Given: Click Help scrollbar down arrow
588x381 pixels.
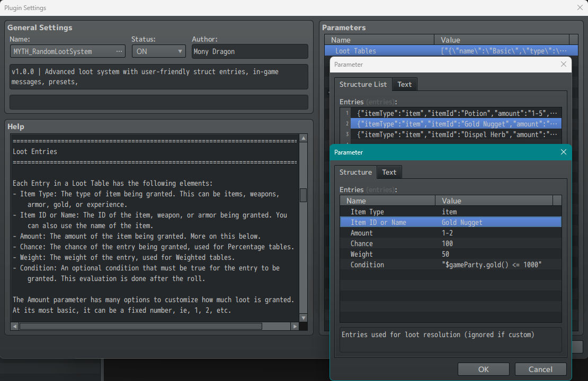Looking at the screenshot, I should tap(304, 317).
